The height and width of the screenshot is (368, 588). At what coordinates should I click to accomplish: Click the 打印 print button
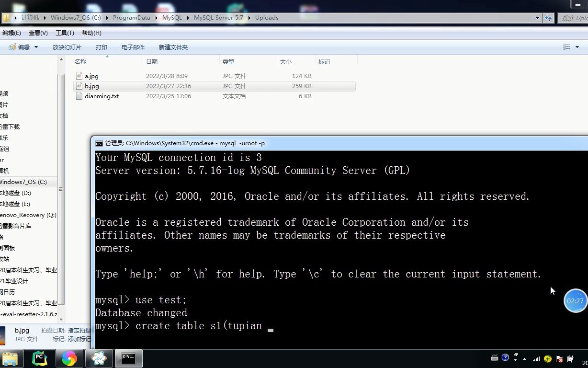[102, 47]
